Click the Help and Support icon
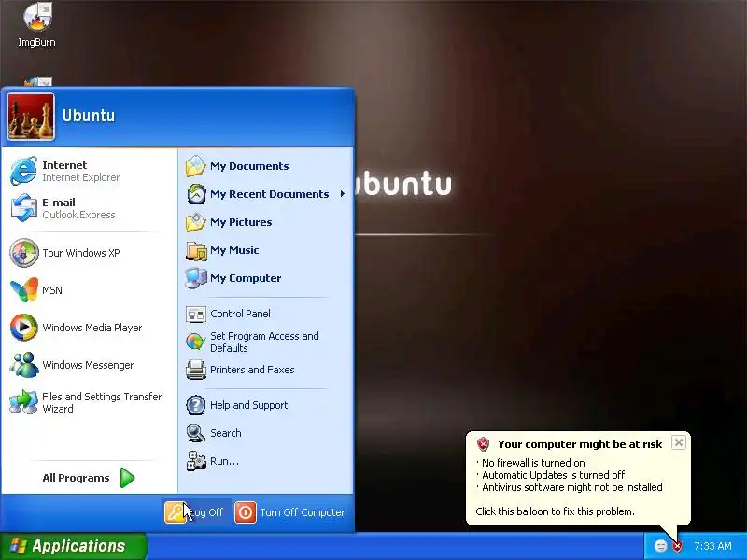The height and width of the screenshot is (560, 747). click(196, 405)
